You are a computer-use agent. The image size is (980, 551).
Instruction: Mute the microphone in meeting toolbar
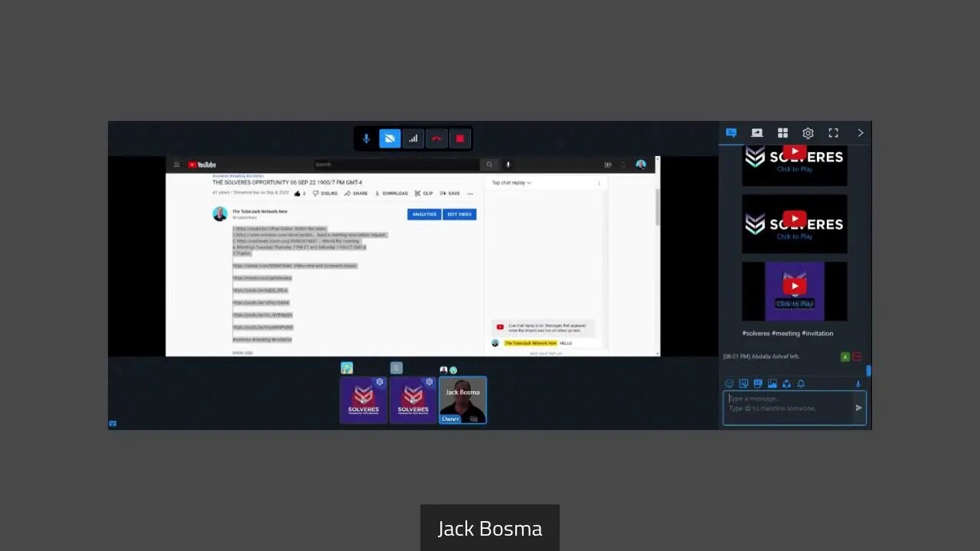click(366, 139)
